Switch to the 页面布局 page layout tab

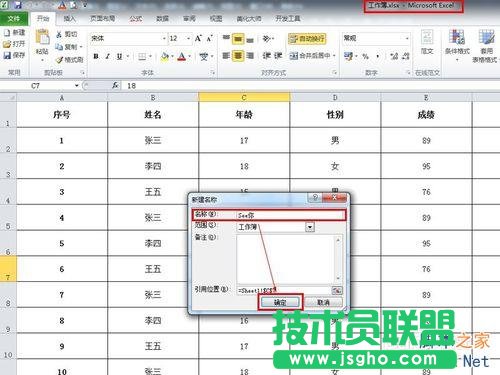click(102, 19)
